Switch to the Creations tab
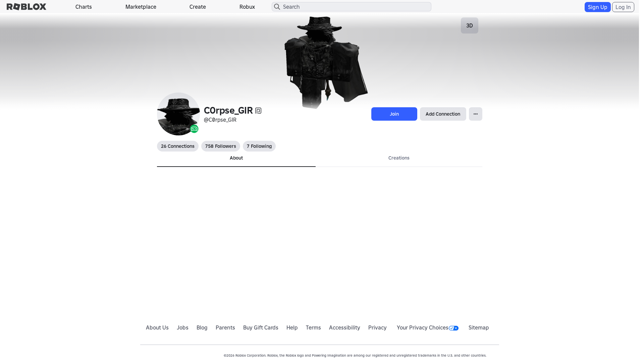Image resolution: width=644 pixels, height=362 pixels. [x=399, y=158]
